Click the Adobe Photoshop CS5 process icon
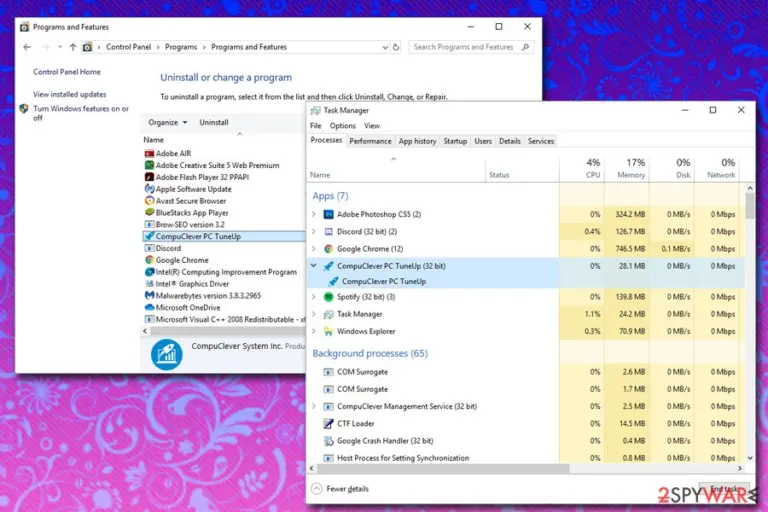 coord(329,214)
